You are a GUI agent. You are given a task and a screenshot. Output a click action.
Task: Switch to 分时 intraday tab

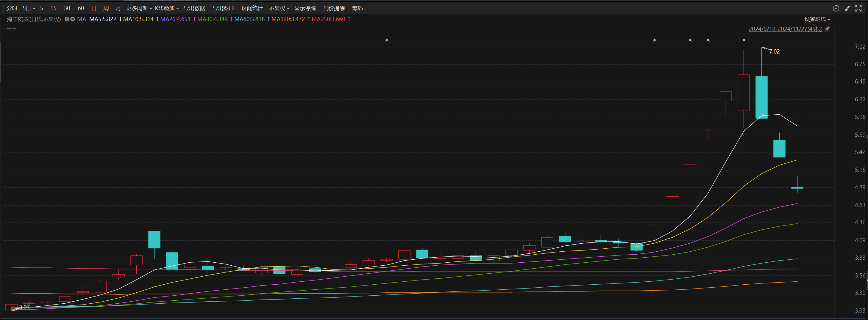pyautogui.click(x=12, y=8)
